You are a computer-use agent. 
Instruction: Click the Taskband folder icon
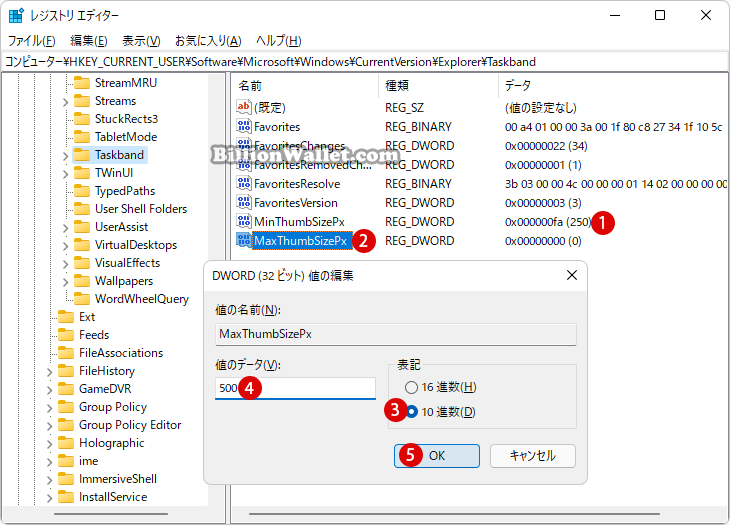82,155
